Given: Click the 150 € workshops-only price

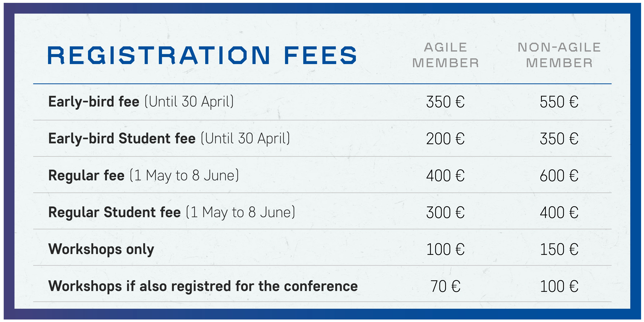Looking at the screenshot, I should [x=559, y=249].
